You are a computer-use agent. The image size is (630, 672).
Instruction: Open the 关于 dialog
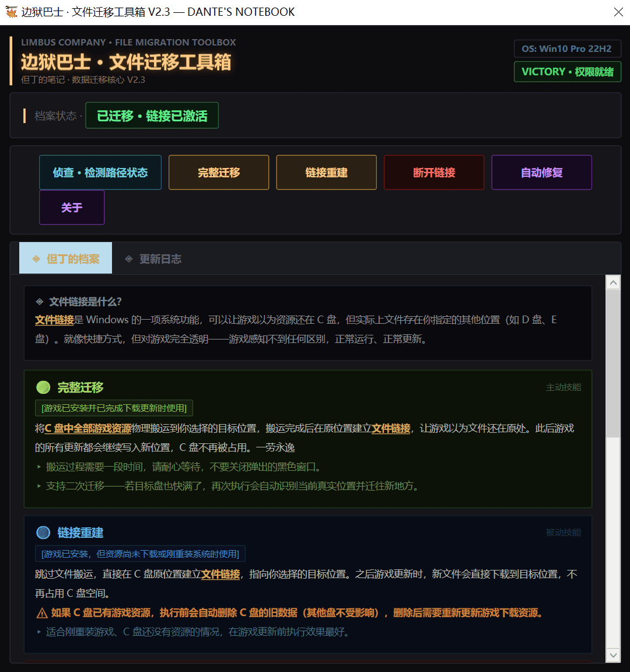[x=72, y=208]
